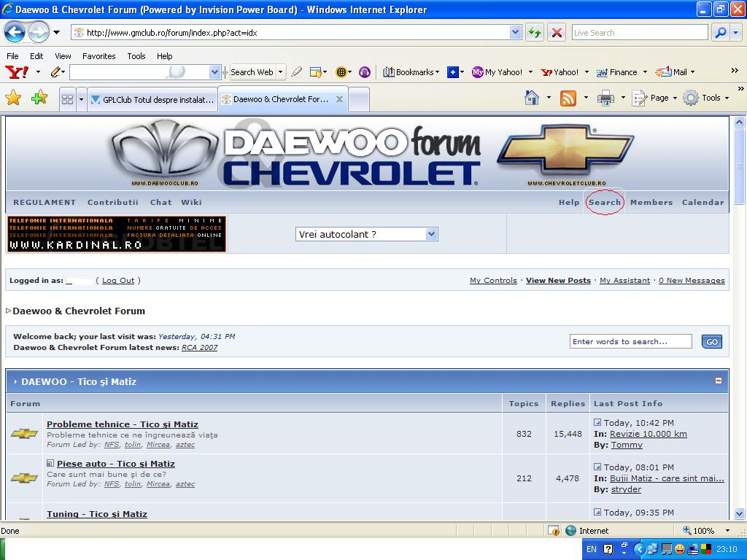
Task: Open the View menu
Action: pos(63,56)
